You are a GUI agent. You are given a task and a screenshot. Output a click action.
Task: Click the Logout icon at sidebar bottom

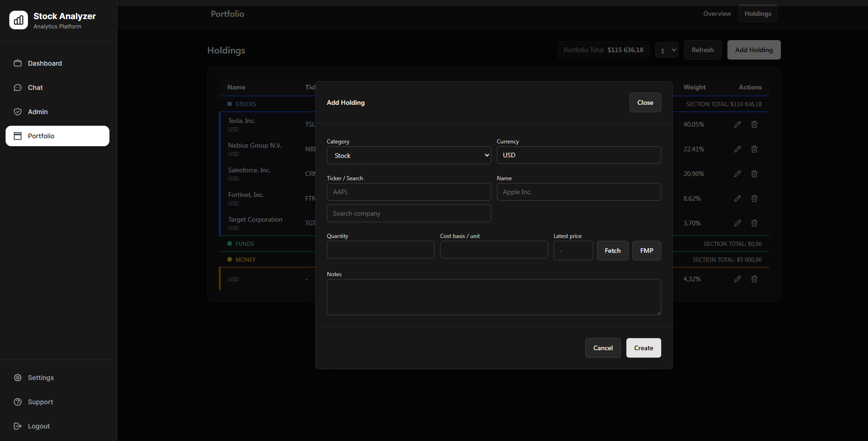click(17, 426)
